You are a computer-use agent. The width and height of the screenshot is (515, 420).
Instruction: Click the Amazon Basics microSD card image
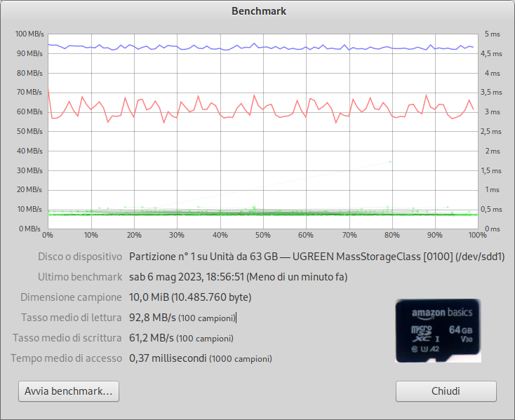point(438,331)
